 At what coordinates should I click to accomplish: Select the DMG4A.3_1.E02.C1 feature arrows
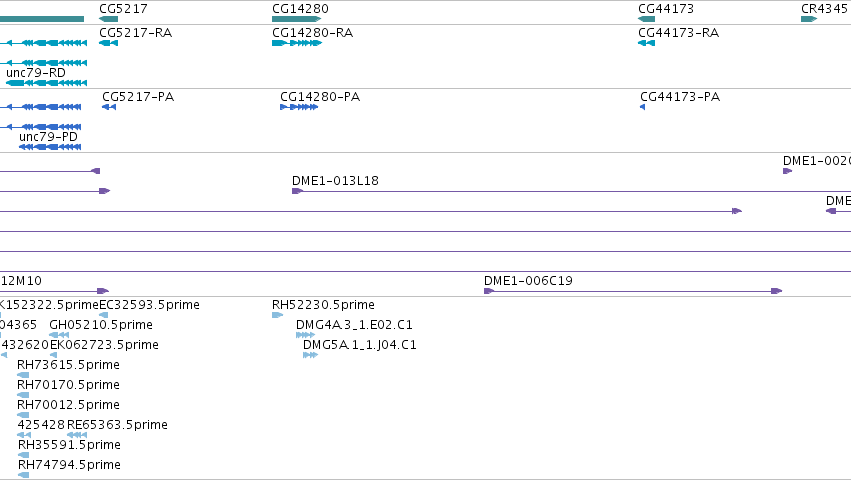pyautogui.click(x=306, y=335)
